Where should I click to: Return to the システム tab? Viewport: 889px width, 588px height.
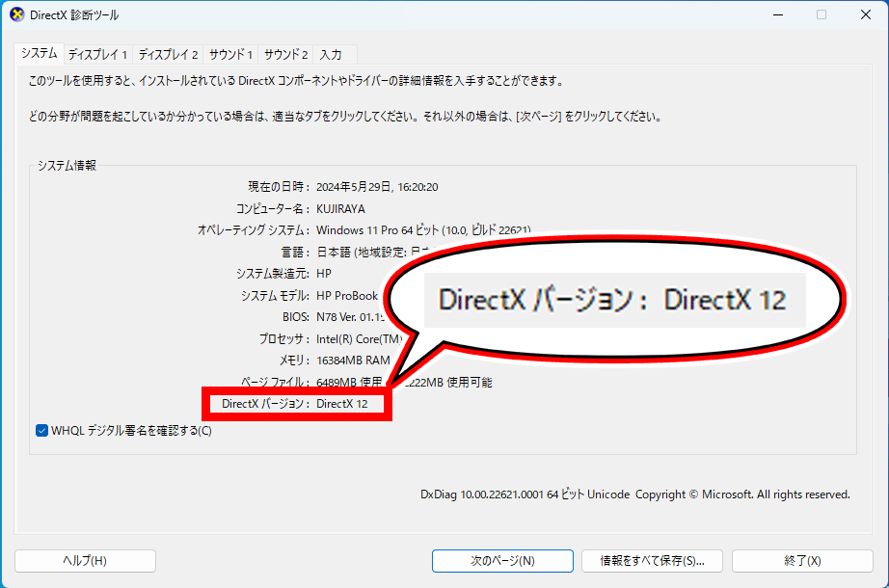[x=39, y=55]
